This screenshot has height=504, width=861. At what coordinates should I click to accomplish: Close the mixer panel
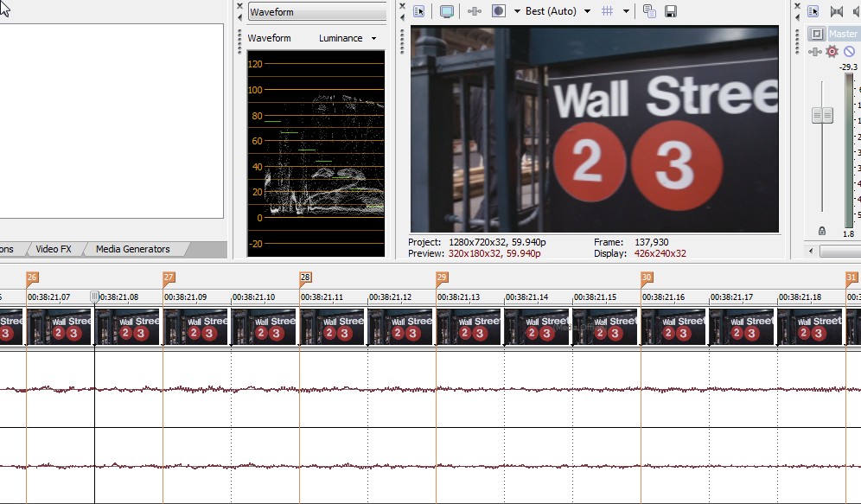tap(797, 6)
